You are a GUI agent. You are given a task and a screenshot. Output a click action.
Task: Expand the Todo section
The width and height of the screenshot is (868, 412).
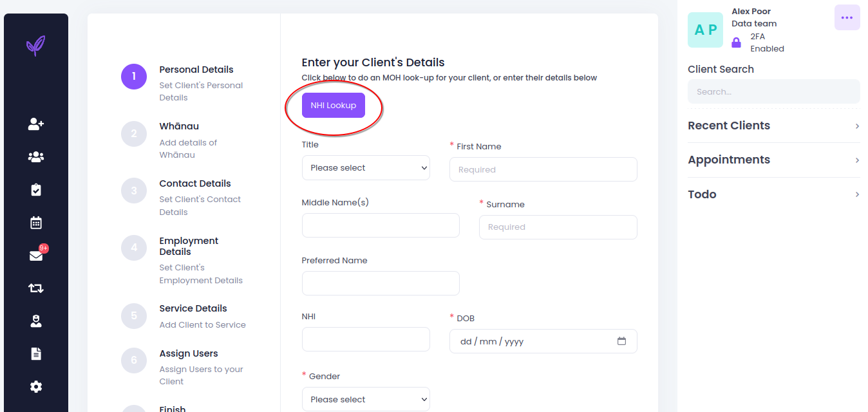(x=773, y=194)
